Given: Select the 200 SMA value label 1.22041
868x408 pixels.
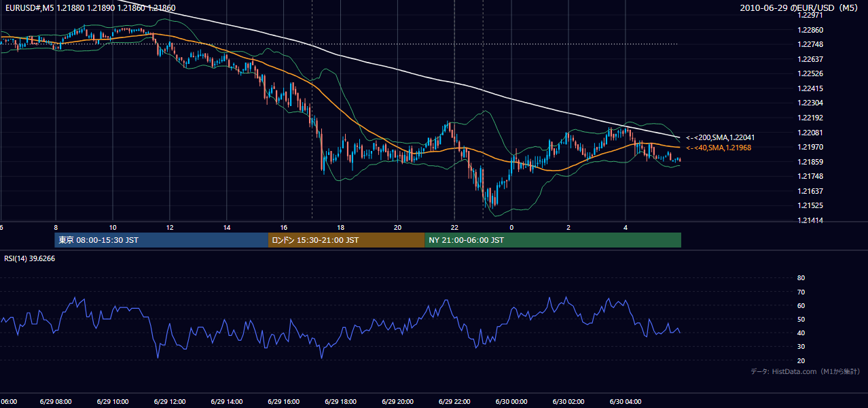Looking at the screenshot, I should point(720,137).
